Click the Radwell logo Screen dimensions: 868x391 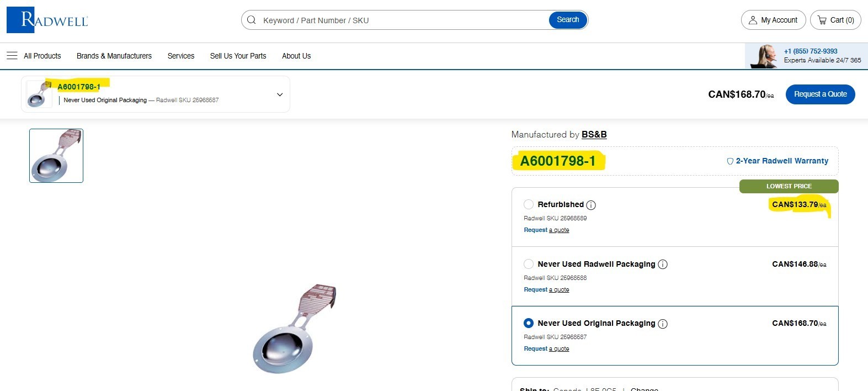pos(47,20)
